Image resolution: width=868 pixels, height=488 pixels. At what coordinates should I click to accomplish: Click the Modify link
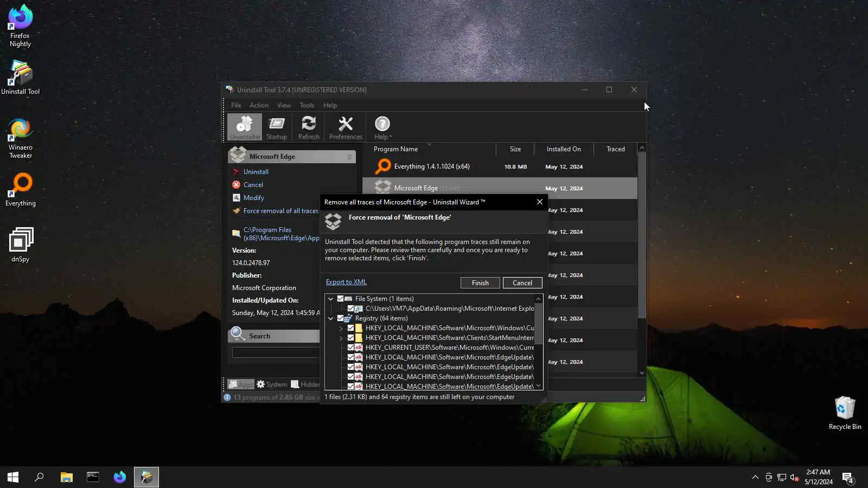[254, 197]
